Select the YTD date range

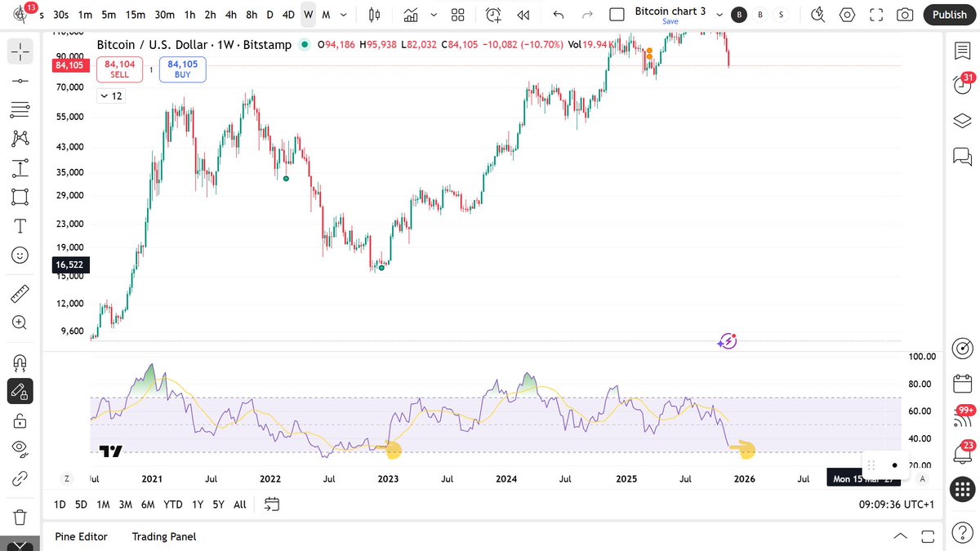(x=172, y=504)
